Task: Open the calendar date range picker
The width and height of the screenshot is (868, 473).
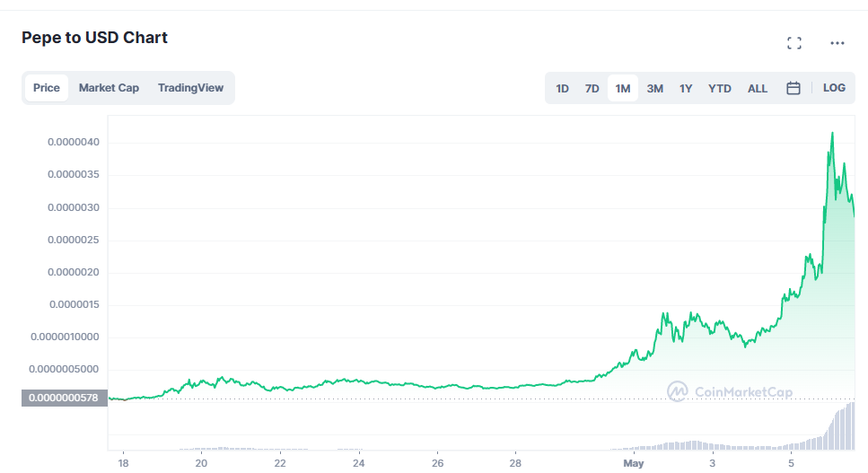Action: [x=793, y=88]
